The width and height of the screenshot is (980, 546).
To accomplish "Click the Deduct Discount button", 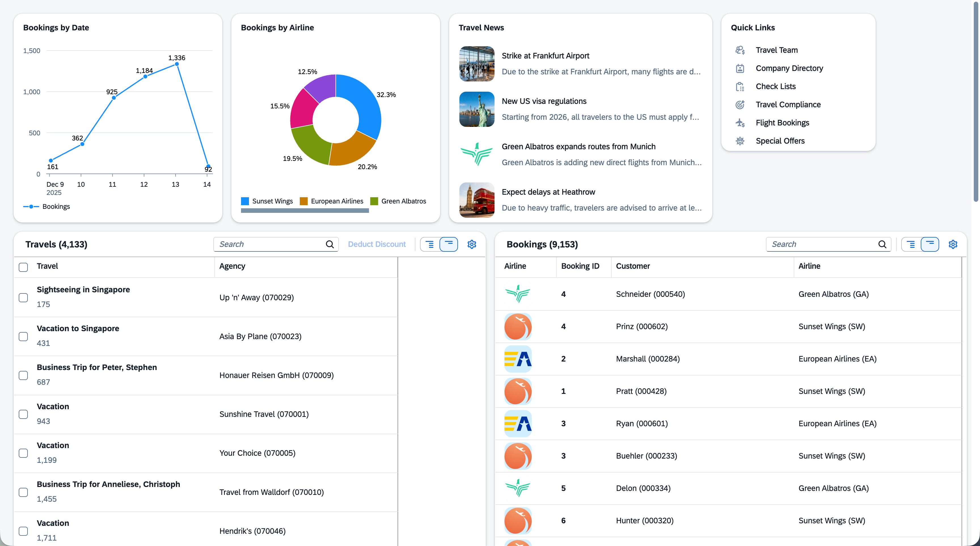I will (x=377, y=244).
